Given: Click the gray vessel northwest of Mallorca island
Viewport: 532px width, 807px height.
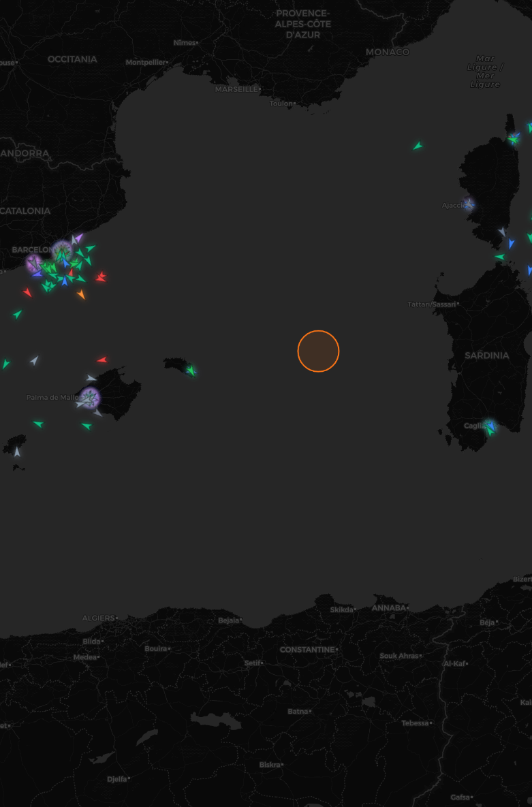Looking at the screenshot, I should pos(91,378).
